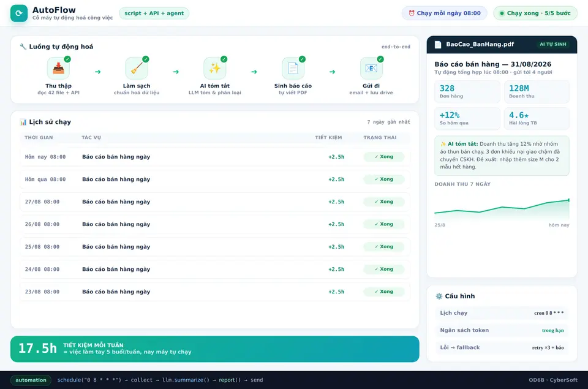Click the wrench icon beside Luồng tự động hoá
The width and height of the screenshot is (588, 389).
point(23,47)
